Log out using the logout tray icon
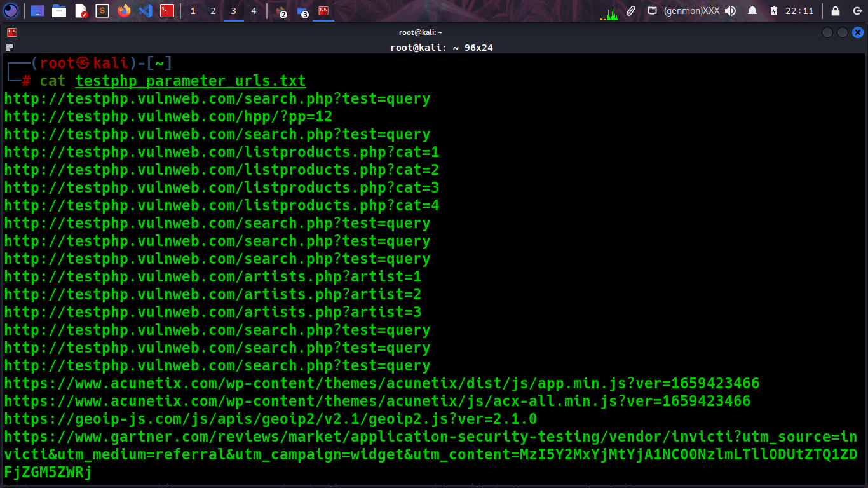The image size is (868, 488). point(858,10)
